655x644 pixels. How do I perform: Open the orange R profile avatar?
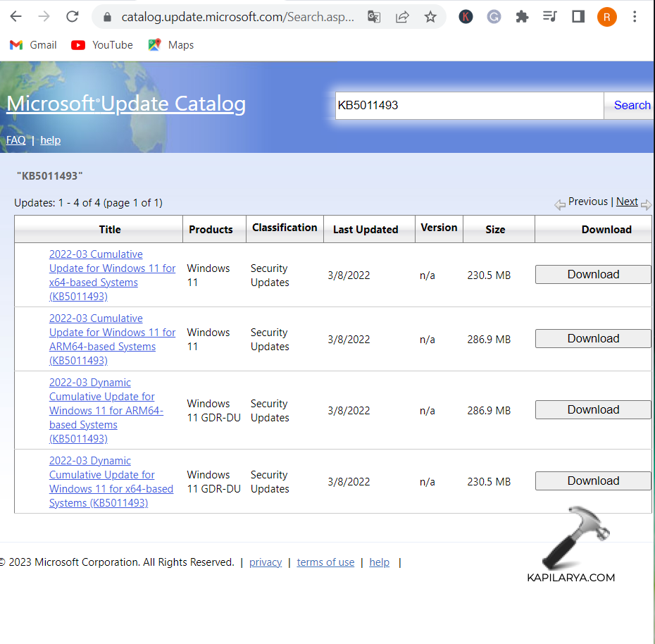(606, 17)
